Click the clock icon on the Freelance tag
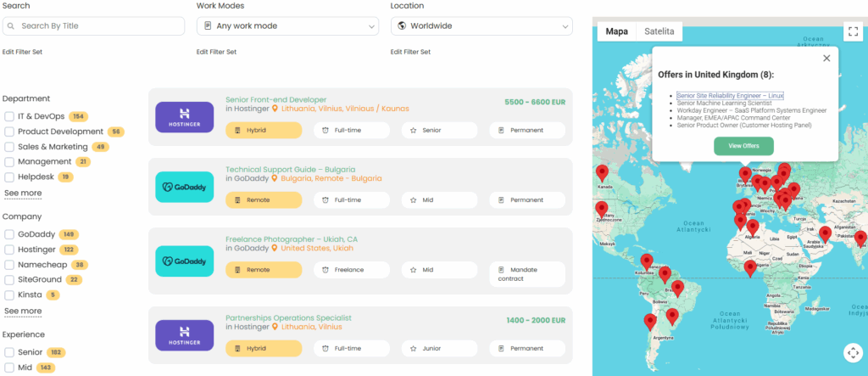The image size is (868, 376). coord(325,270)
